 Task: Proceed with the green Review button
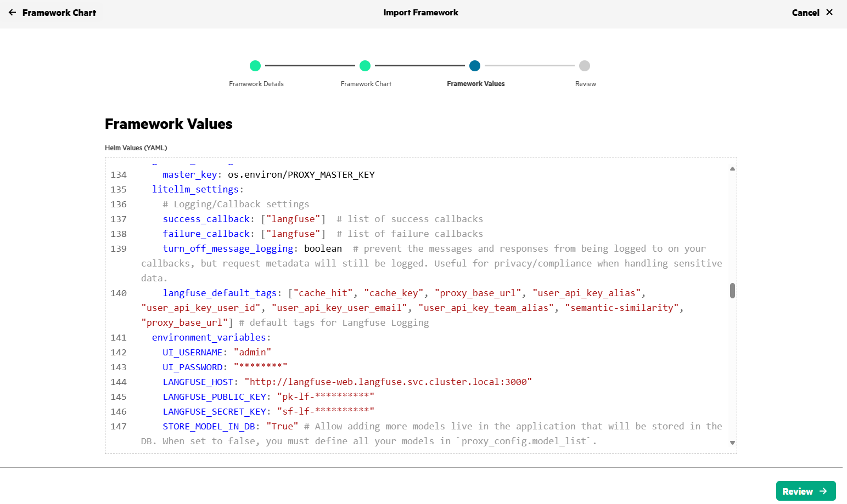(x=806, y=491)
